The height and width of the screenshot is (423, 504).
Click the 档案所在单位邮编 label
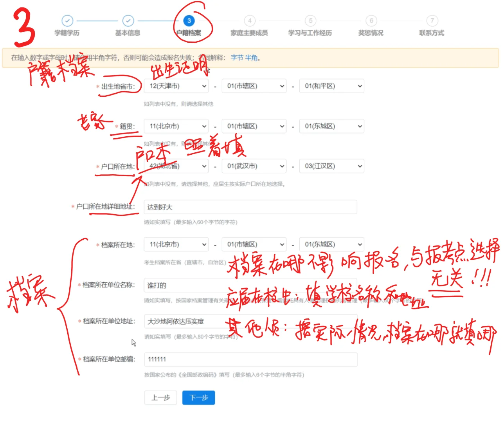pos(109,359)
